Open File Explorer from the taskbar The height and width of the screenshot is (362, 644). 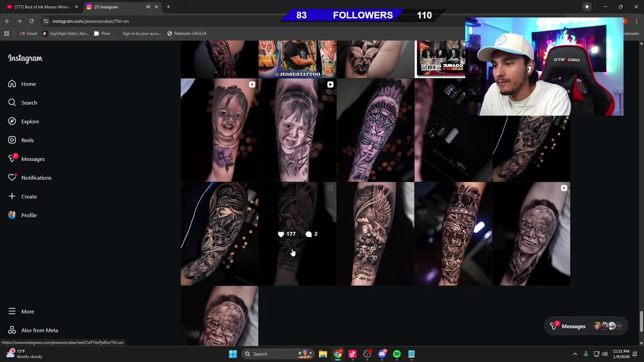pyautogui.click(x=323, y=354)
